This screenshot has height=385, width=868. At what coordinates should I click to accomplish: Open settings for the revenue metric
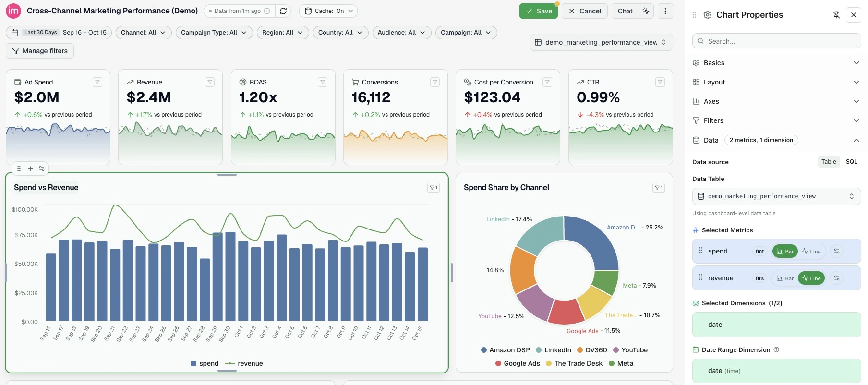[x=837, y=278]
